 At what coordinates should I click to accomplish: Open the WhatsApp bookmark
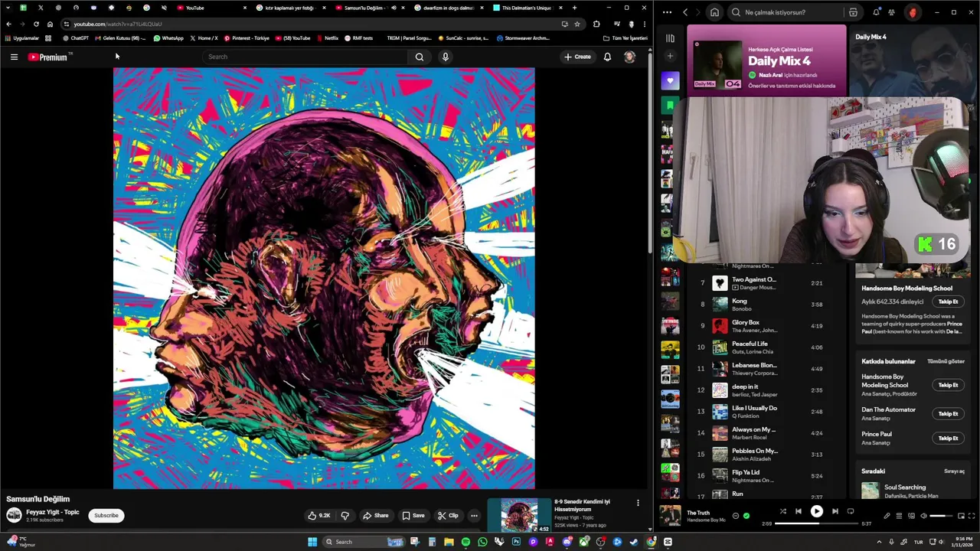coord(168,37)
